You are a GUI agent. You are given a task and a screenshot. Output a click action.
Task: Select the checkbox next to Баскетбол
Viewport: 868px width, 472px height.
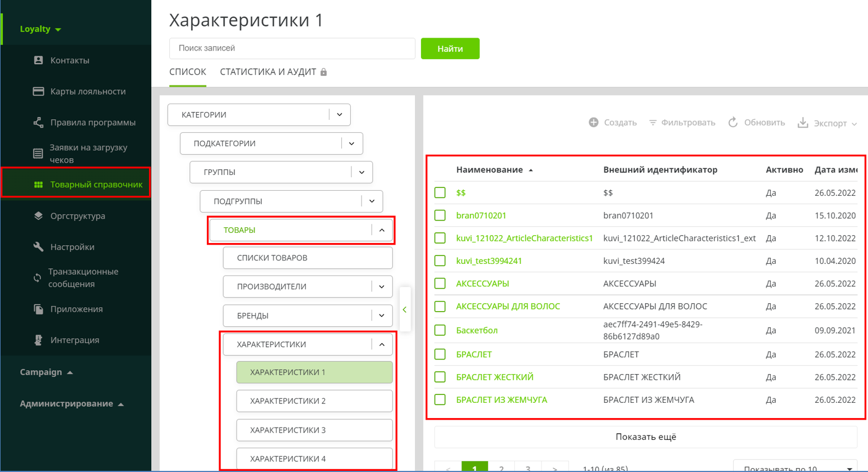pos(440,330)
